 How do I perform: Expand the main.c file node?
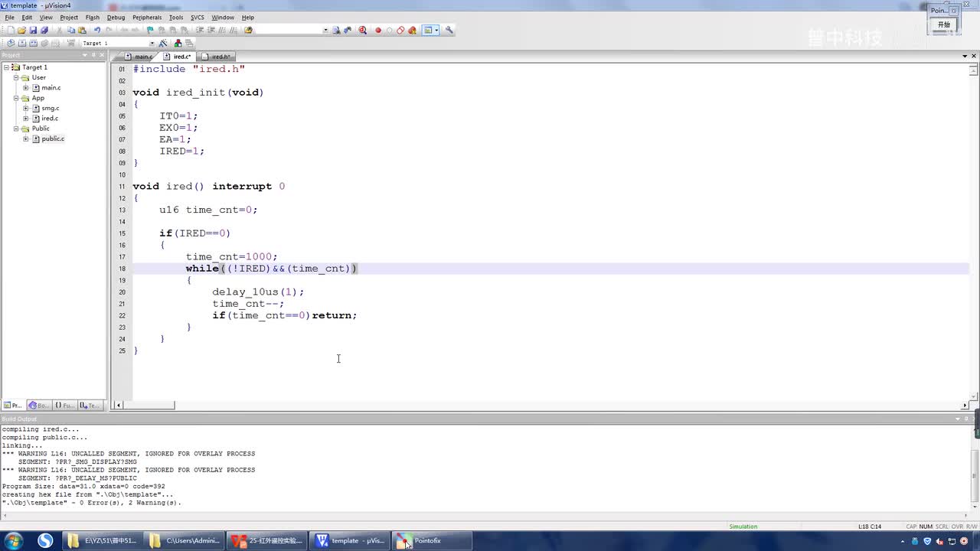pyautogui.click(x=26, y=88)
